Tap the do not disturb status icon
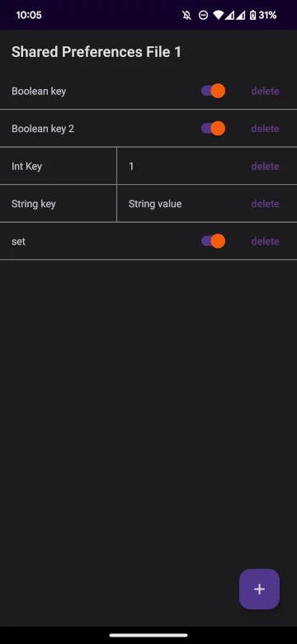The image size is (297, 644). coord(203,16)
